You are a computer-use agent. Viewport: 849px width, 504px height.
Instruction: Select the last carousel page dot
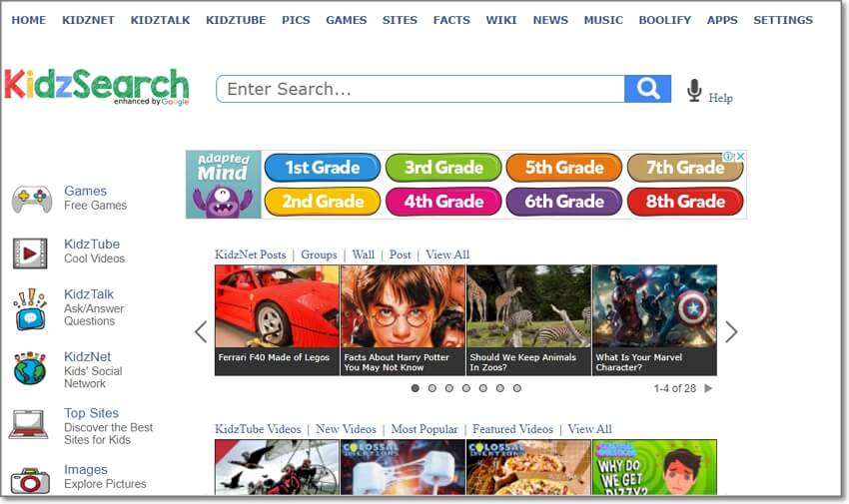[x=516, y=388]
